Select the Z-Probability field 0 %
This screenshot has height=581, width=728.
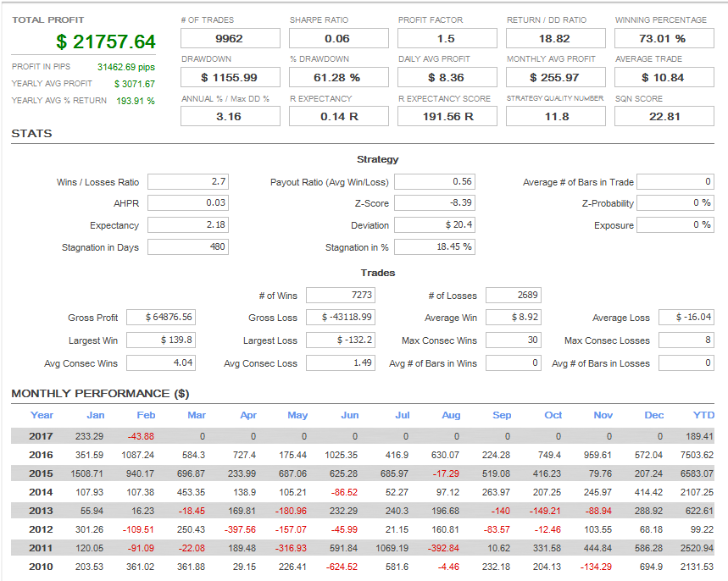675,202
